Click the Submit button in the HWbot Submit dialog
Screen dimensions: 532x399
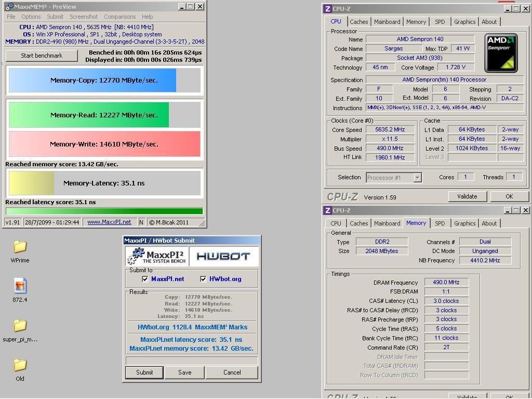coord(144,372)
